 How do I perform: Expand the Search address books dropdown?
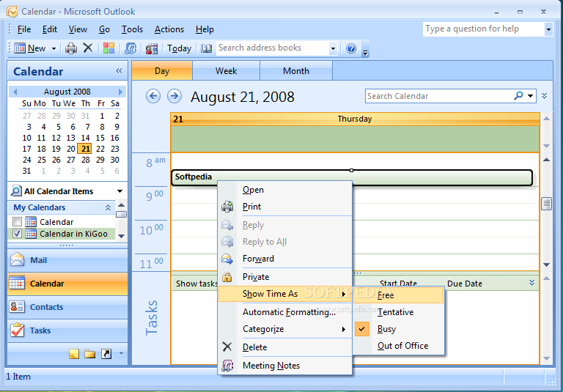(x=333, y=48)
